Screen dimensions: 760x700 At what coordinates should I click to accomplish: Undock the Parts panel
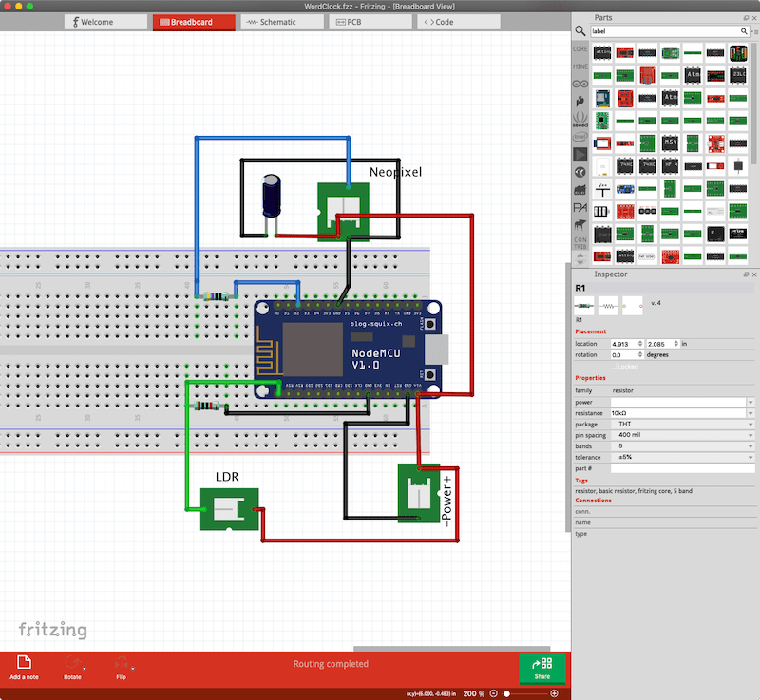coord(746,17)
